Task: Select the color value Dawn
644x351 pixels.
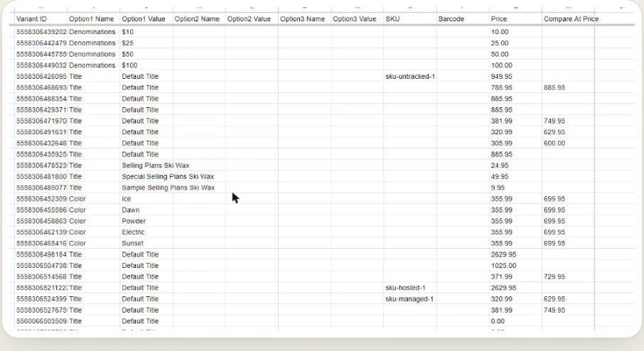Action: (146, 210)
